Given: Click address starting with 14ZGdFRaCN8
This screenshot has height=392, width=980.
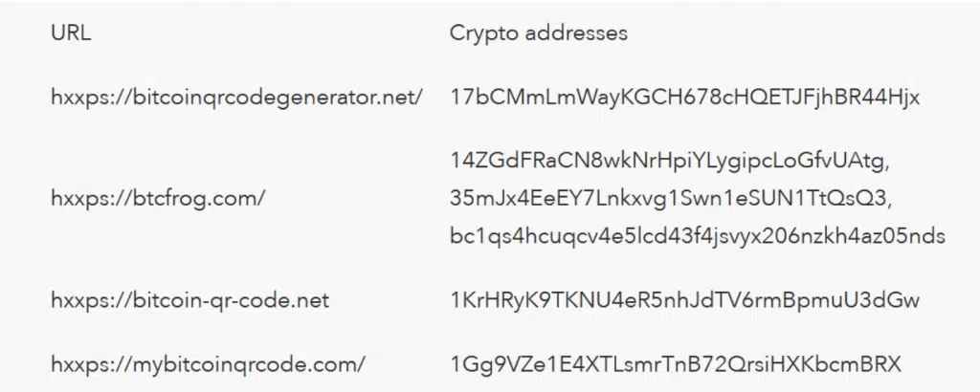Looking at the screenshot, I should coord(669,162).
